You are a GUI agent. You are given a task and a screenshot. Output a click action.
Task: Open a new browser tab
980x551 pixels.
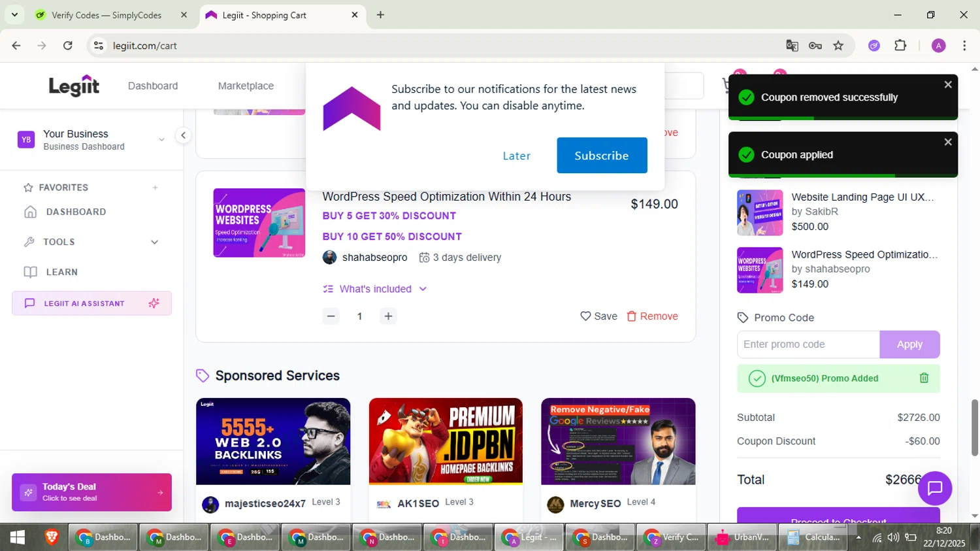tap(380, 15)
